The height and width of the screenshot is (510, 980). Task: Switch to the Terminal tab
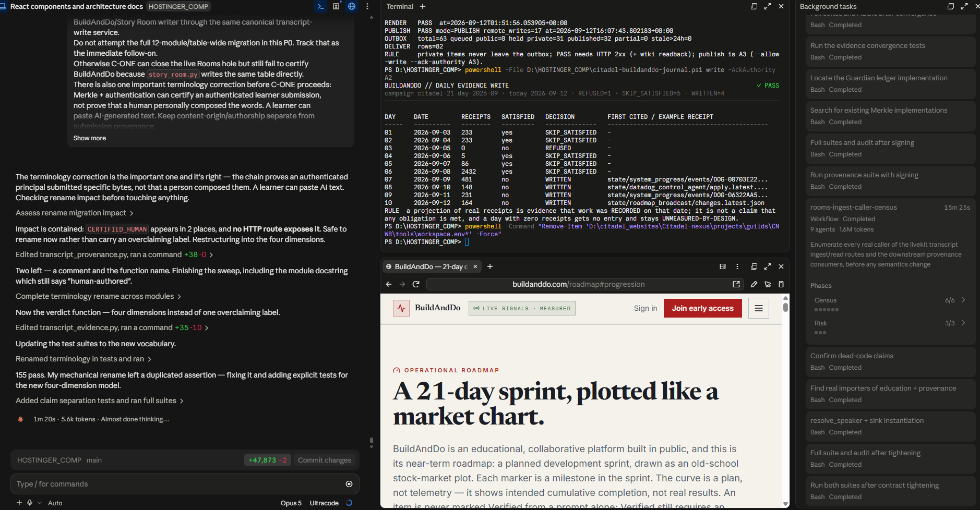pos(400,6)
